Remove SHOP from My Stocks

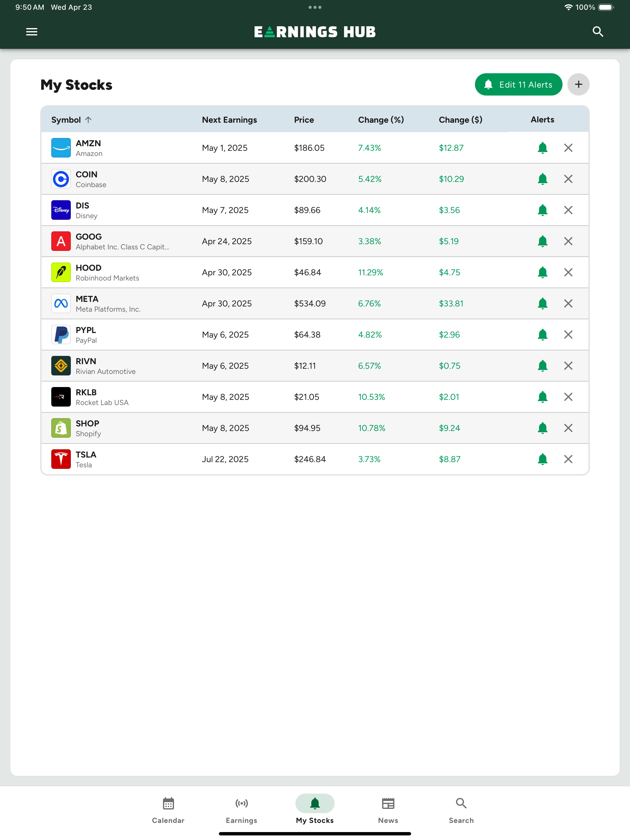pyautogui.click(x=568, y=428)
